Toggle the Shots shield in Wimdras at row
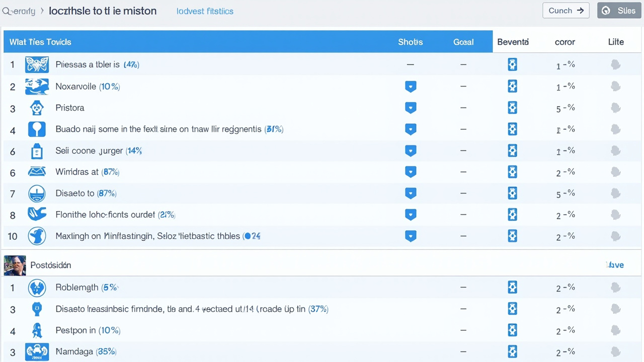This screenshot has width=644, height=362. pyautogui.click(x=411, y=172)
